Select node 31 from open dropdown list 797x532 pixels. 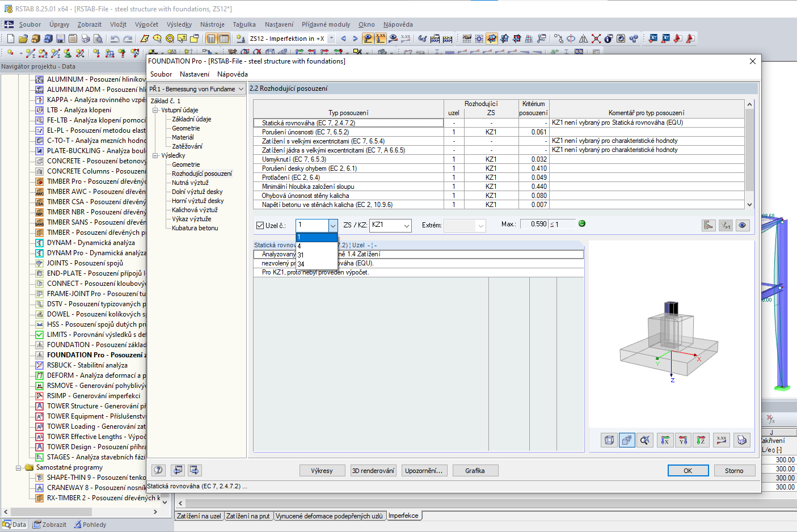(301, 255)
